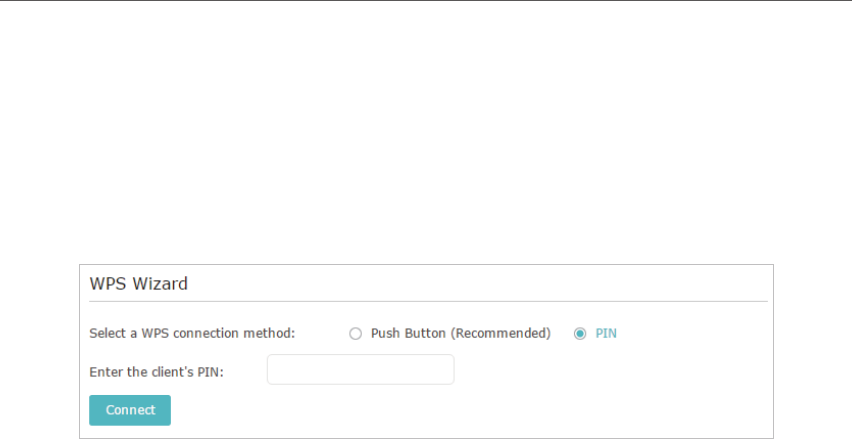Select the PIN radio button circle

pos(580,334)
